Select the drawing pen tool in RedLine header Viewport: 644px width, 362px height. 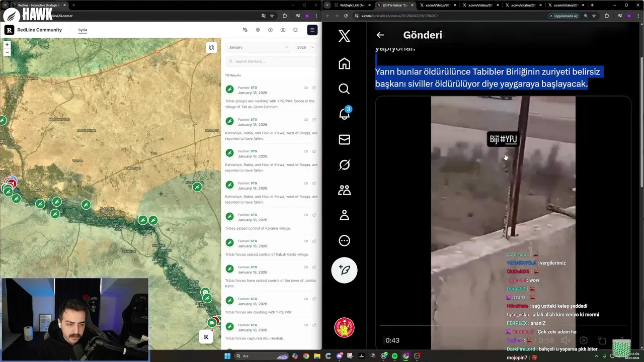pos(245,30)
